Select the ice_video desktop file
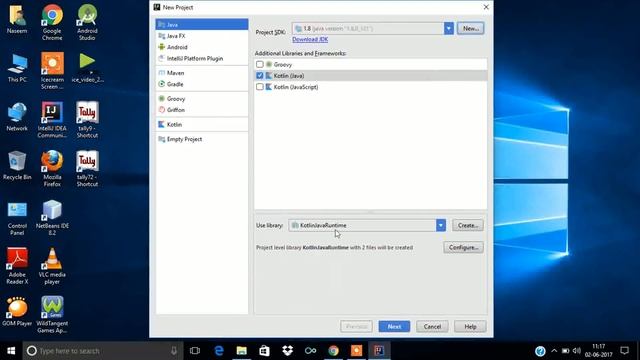This screenshot has width=640, height=360. [x=87, y=68]
